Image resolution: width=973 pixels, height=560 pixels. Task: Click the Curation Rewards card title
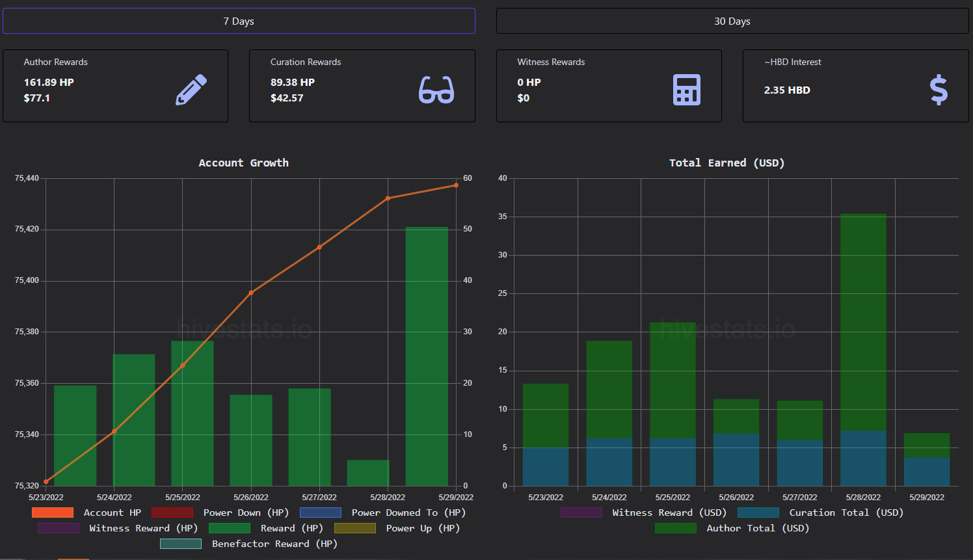pyautogui.click(x=306, y=62)
